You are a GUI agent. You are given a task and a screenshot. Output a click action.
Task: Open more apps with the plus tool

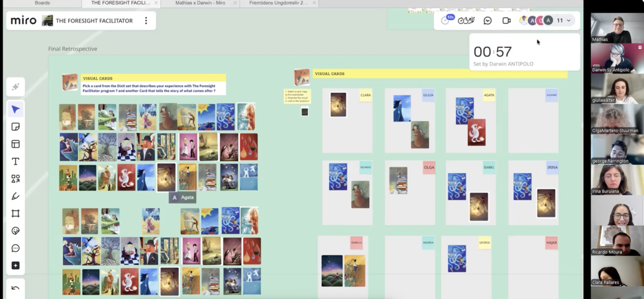(16, 265)
